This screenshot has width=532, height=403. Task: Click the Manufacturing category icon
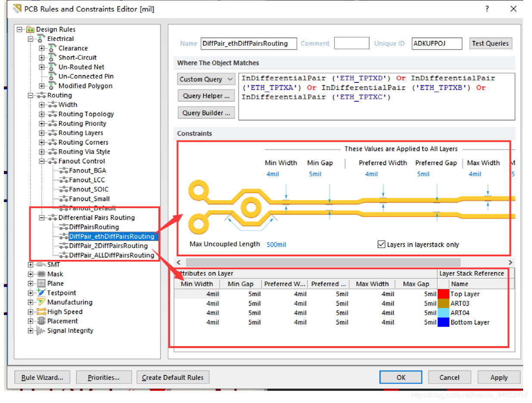[x=41, y=302]
